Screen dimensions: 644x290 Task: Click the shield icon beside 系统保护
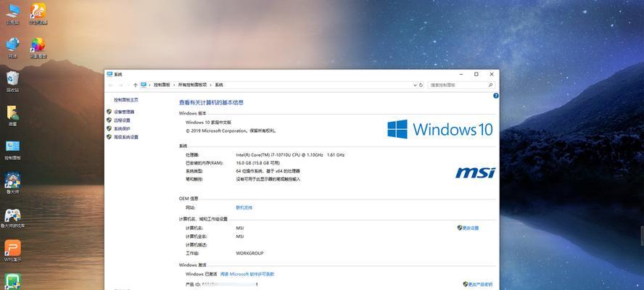coord(109,128)
